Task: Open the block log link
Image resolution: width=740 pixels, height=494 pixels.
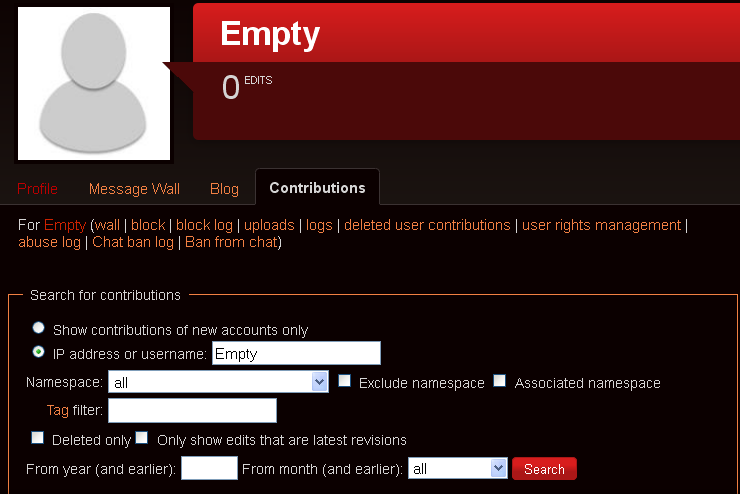Action: 204,225
